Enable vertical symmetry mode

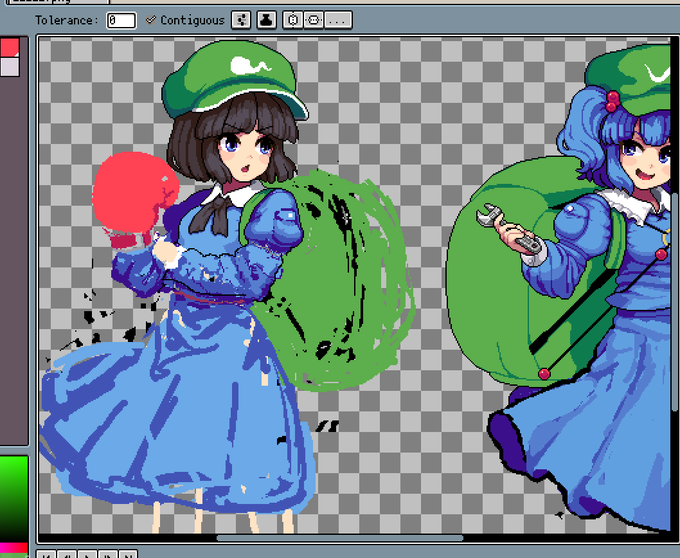(x=314, y=20)
